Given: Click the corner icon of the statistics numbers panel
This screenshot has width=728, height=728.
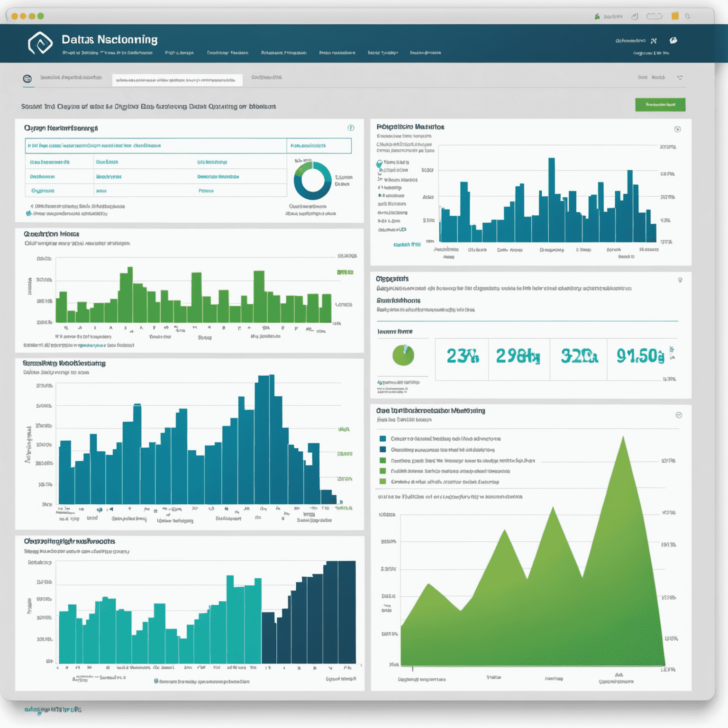Looking at the screenshot, I should tap(680, 280).
